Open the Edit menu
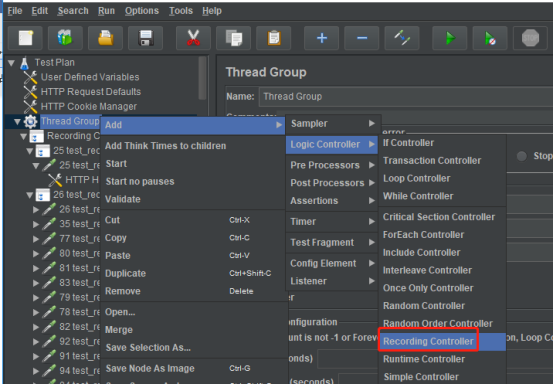Image resolution: width=554 pixels, height=385 pixels. tap(40, 11)
